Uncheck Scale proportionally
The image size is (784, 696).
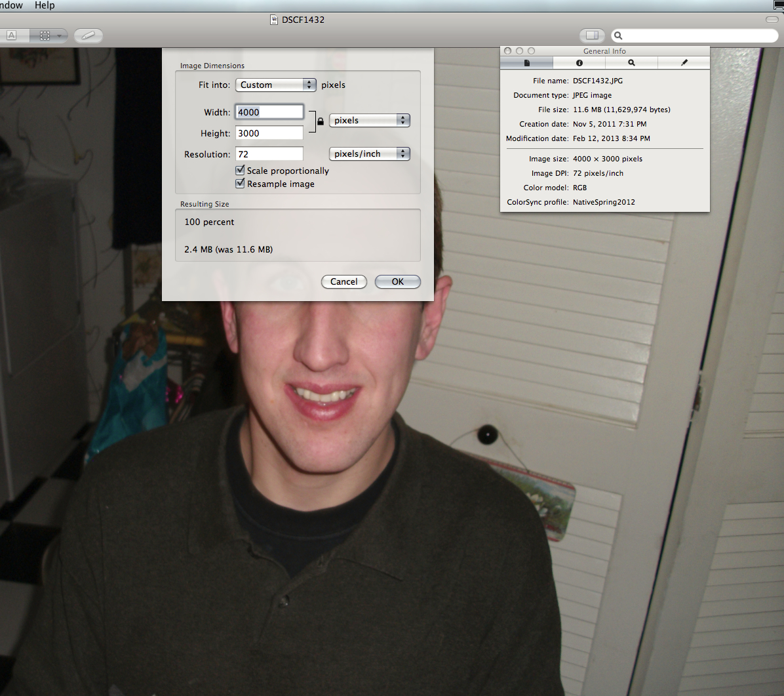click(240, 170)
